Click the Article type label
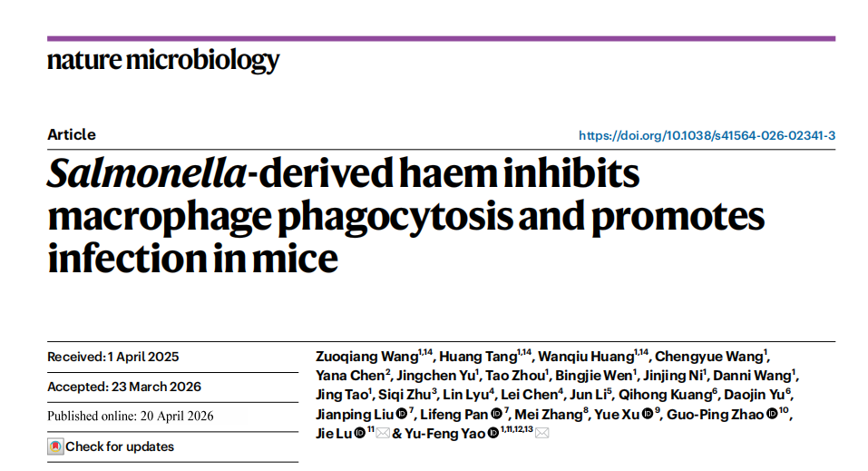The image size is (868, 471). [72, 134]
